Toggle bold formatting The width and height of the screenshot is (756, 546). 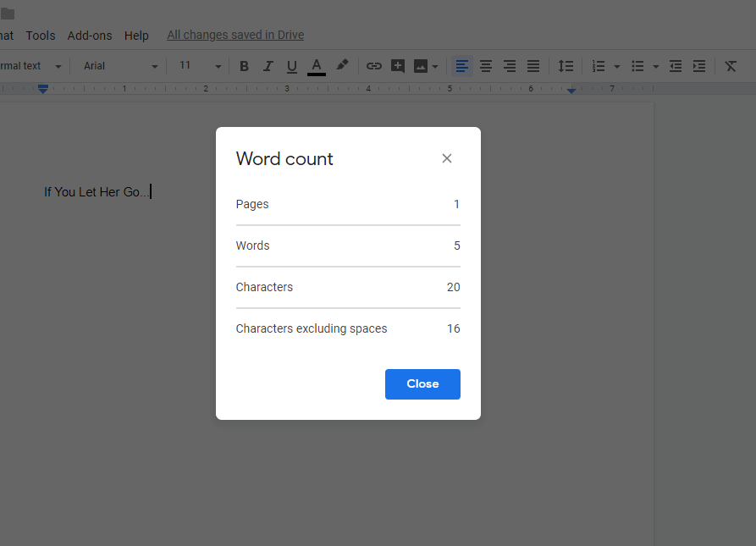click(x=244, y=66)
